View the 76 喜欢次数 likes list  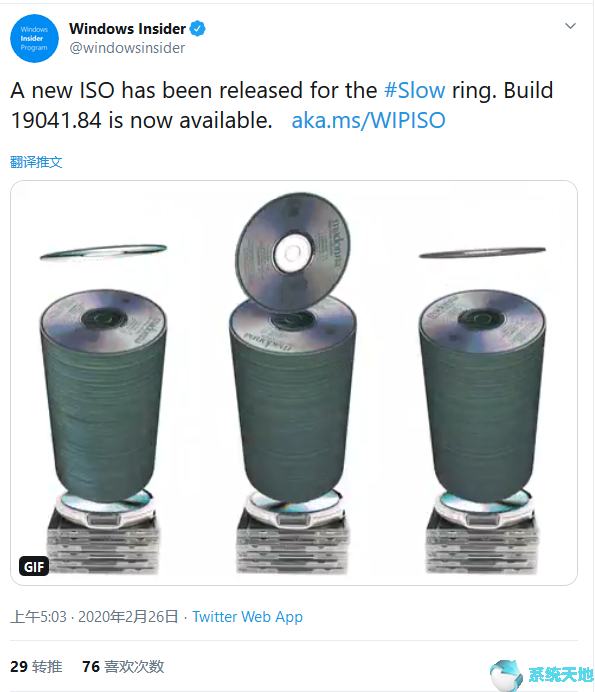tap(123, 666)
